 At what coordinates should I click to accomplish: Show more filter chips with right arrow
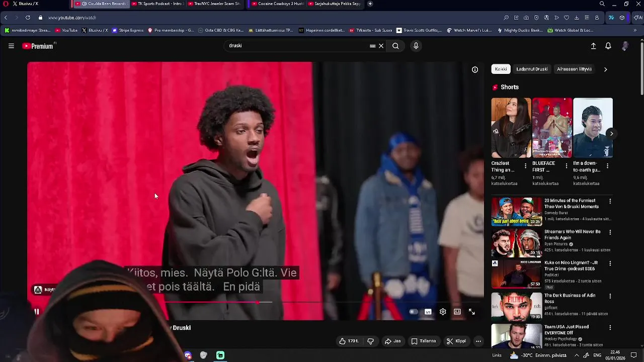tap(605, 69)
